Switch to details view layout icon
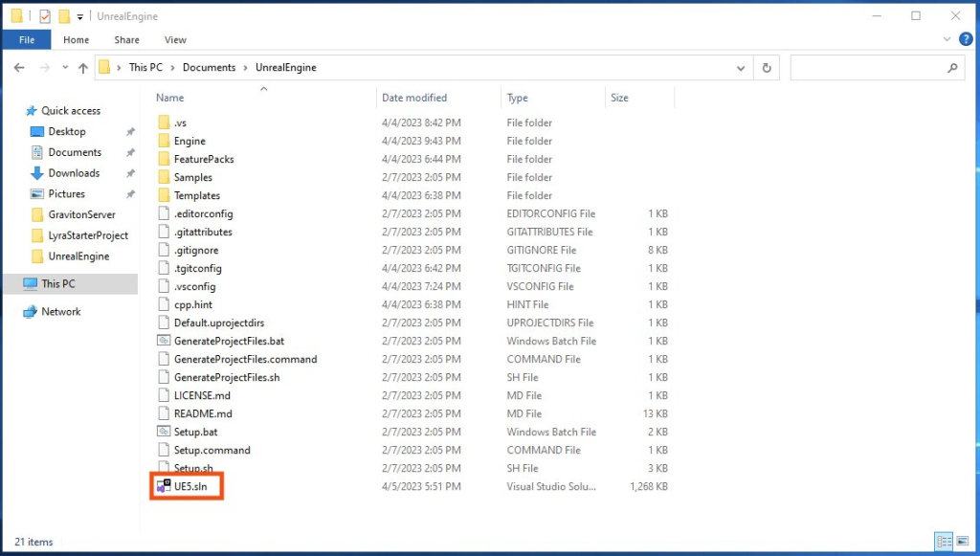Viewport: 980px width, 556px height. pos(944,541)
